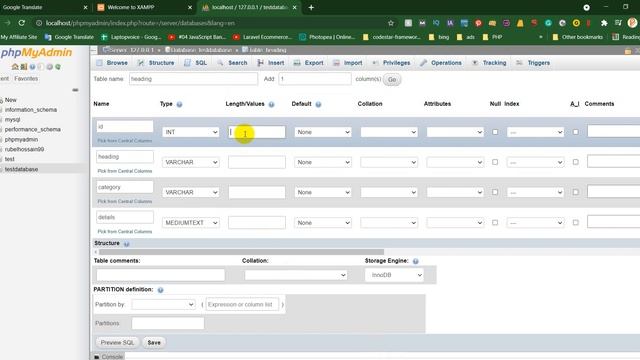
Task: Open the Default dropdown for the id row
Action: (x=323, y=132)
